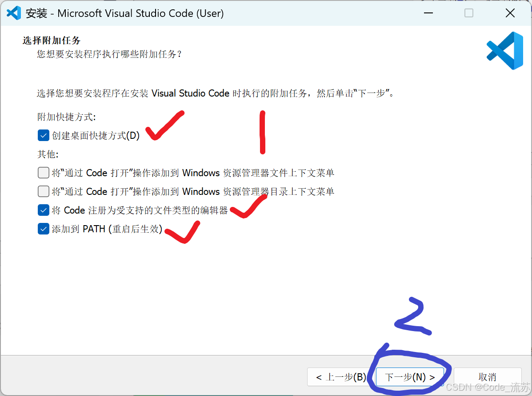
Task: Toggle the Add to PATH (添加到 PATH) checkbox
Action: point(44,229)
